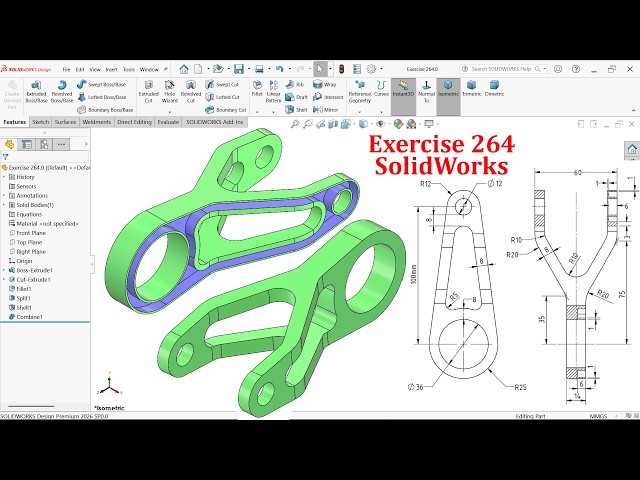Click the Zoom to Fit magnifier icon
The image size is (640, 480).
click(294, 124)
